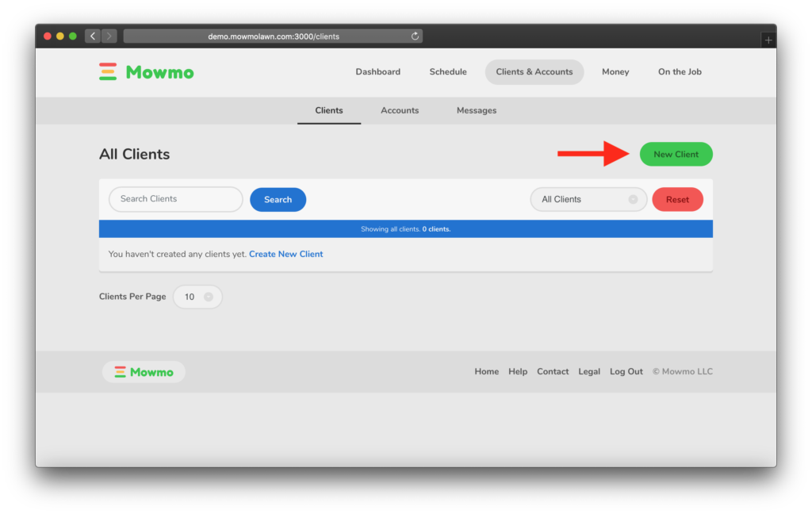This screenshot has width=812, height=514.
Task: Open the Help footer link
Action: 518,371
